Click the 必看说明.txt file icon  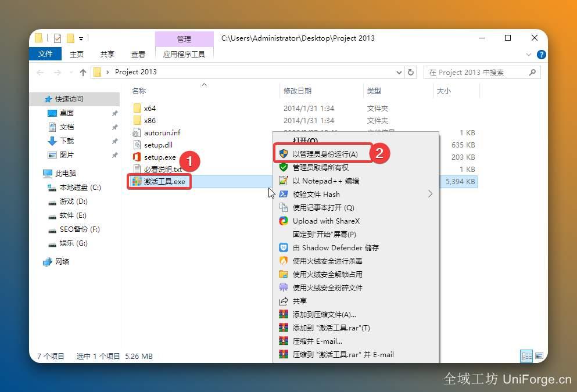(137, 169)
